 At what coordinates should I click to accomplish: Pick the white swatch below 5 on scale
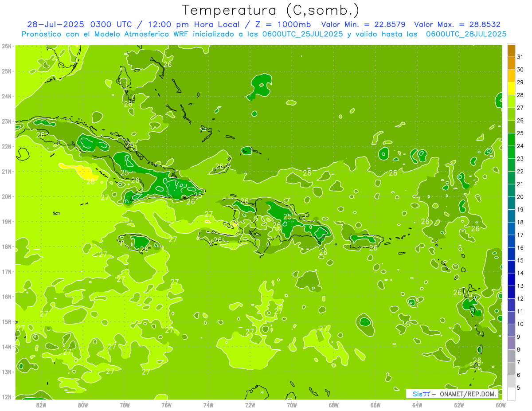(512, 394)
